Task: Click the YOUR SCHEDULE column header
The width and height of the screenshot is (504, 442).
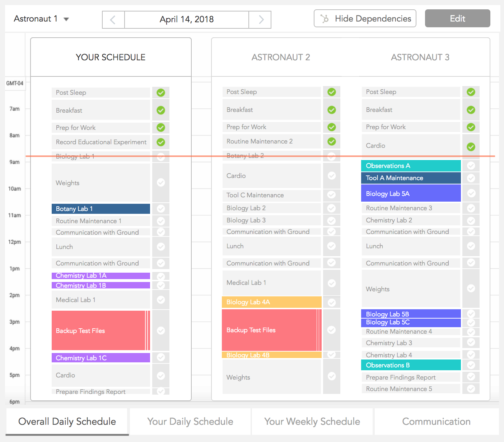Action: pos(111,57)
